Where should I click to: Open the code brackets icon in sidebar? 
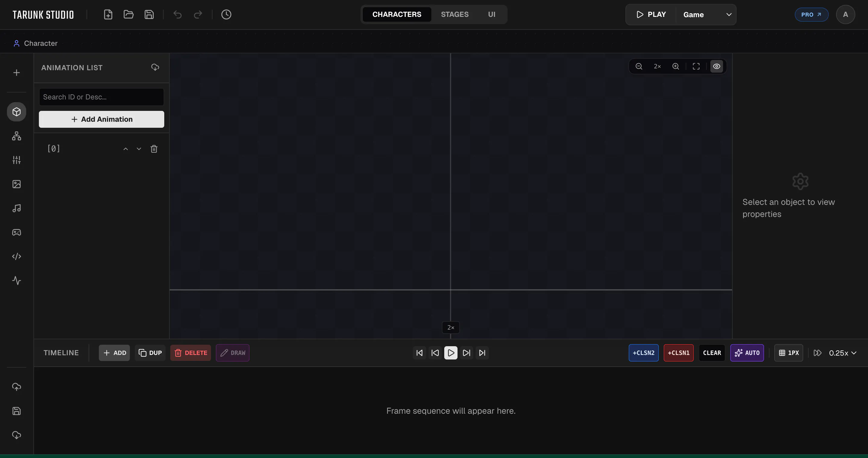click(x=17, y=257)
